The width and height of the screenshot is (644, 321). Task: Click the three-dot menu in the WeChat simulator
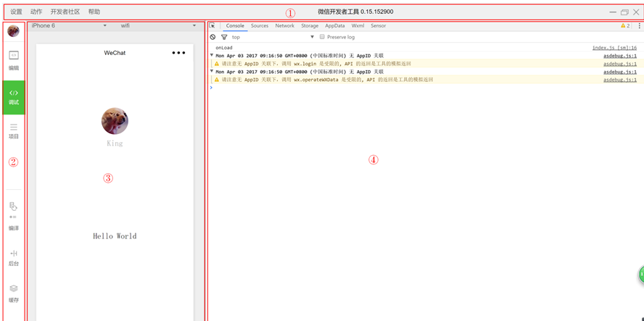click(178, 53)
